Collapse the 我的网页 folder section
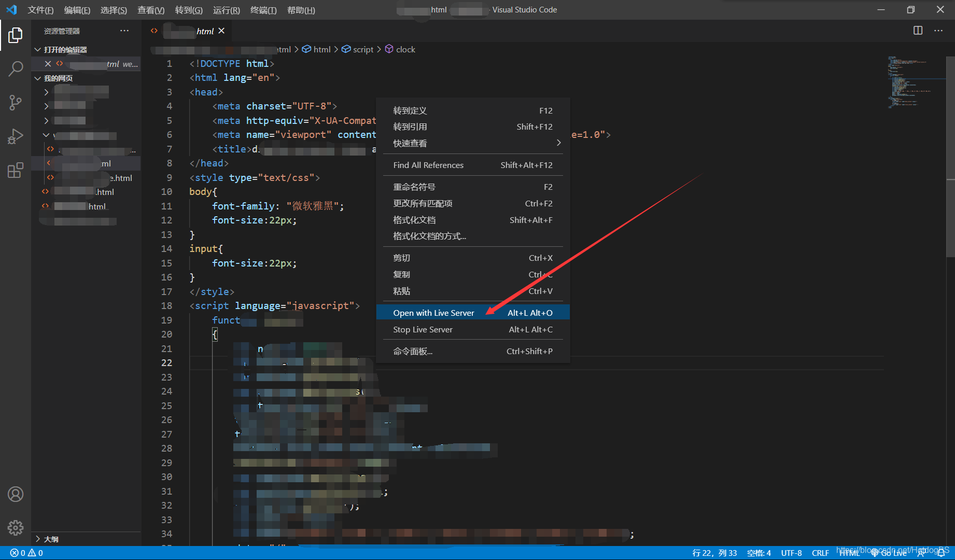955x560 pixels. (x=37, y=78)
